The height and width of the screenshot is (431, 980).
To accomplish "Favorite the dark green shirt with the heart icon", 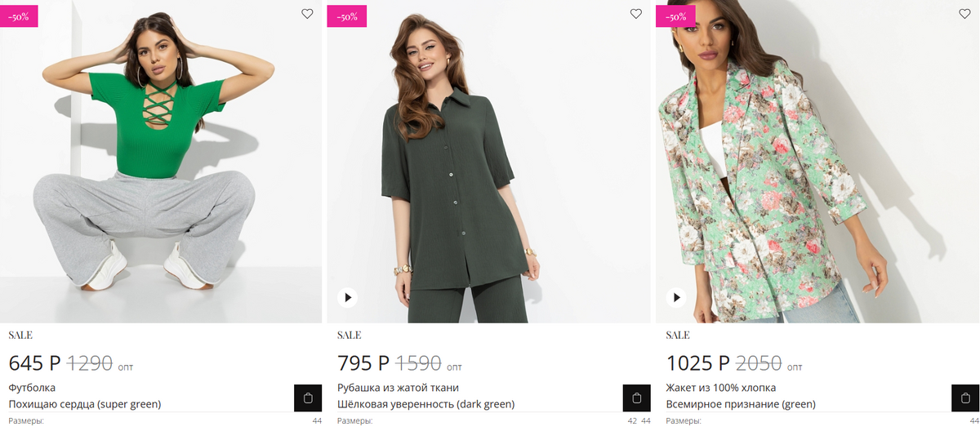I will (x=636, y=14).
